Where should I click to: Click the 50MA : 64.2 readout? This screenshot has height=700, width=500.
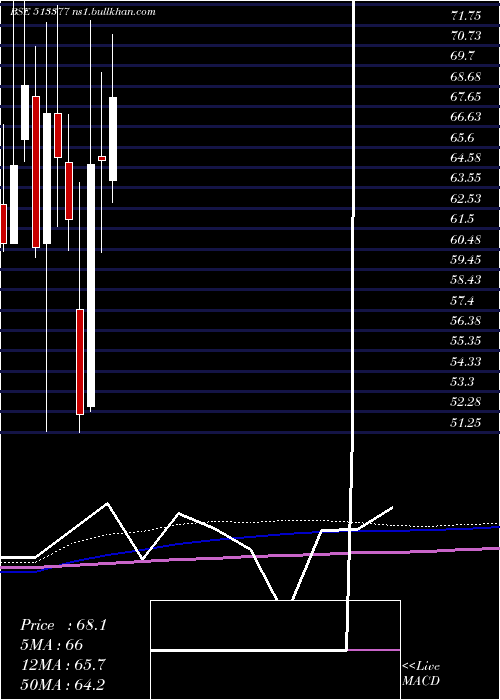[x=63, y=684]
